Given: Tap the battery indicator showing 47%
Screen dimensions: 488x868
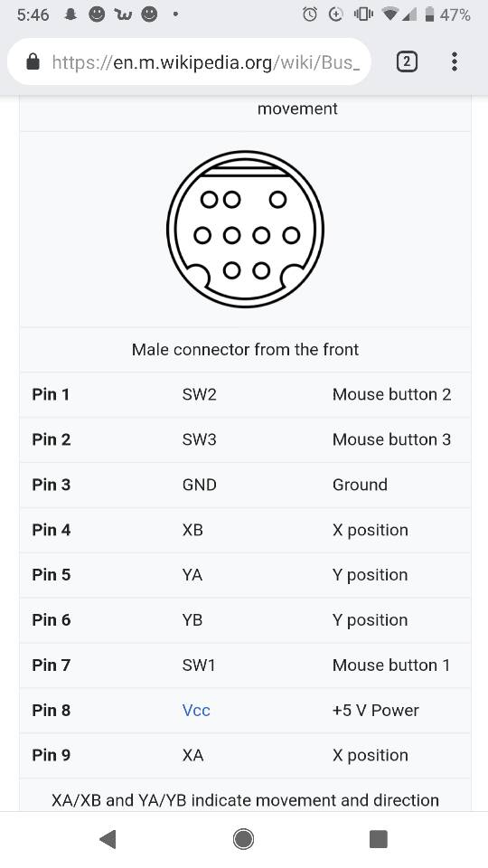Looking at the screenshot, I should (447, 14).
